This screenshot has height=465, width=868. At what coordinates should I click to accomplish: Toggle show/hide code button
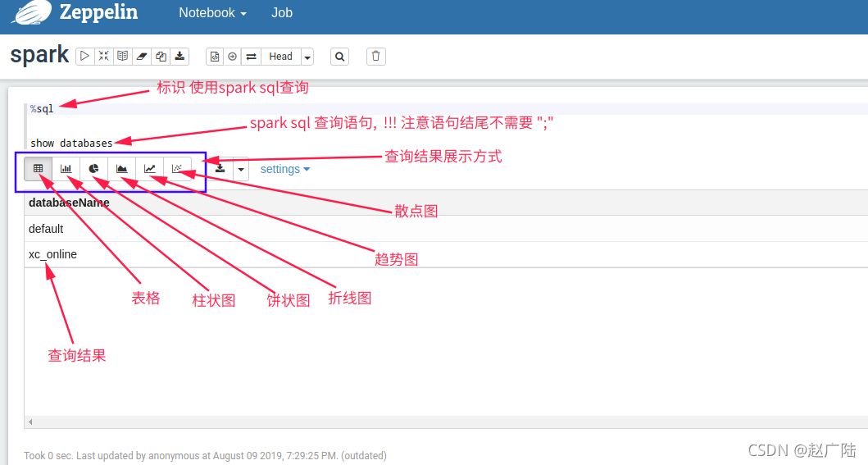[x=103, y=56]
